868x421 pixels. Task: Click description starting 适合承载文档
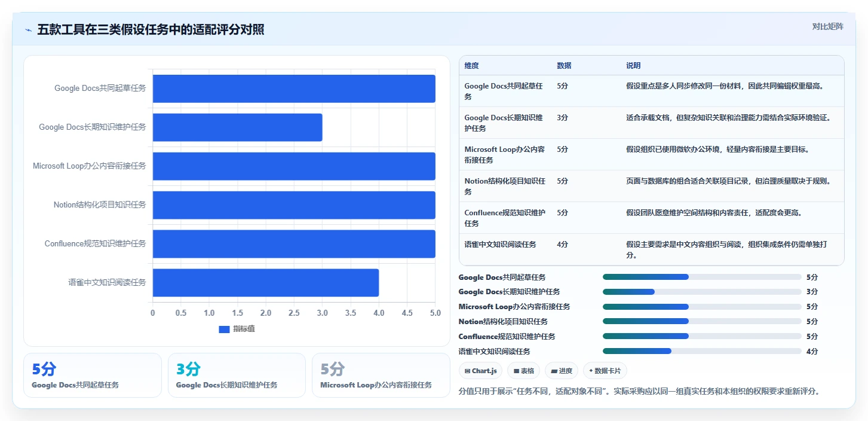[x=728, y=118]
